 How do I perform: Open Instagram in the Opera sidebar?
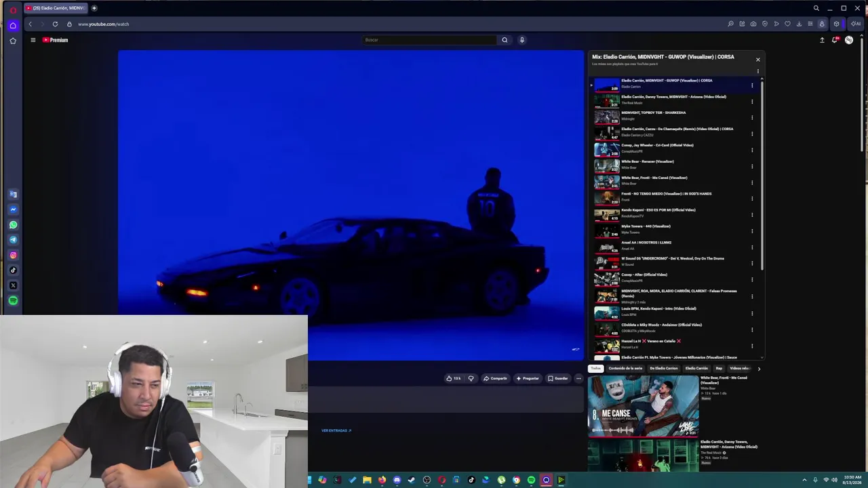(x=13, y=255)
